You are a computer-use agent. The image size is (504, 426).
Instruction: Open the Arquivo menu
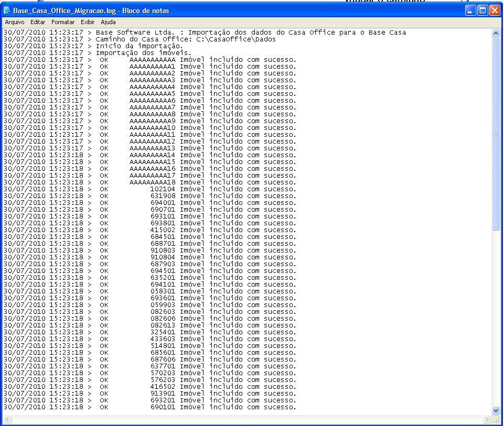(15, 22)
